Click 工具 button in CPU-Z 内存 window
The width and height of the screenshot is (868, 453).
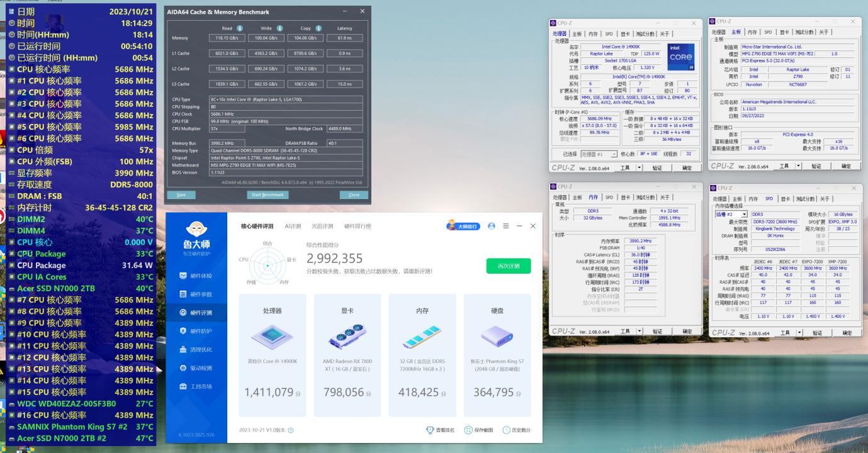624,331
